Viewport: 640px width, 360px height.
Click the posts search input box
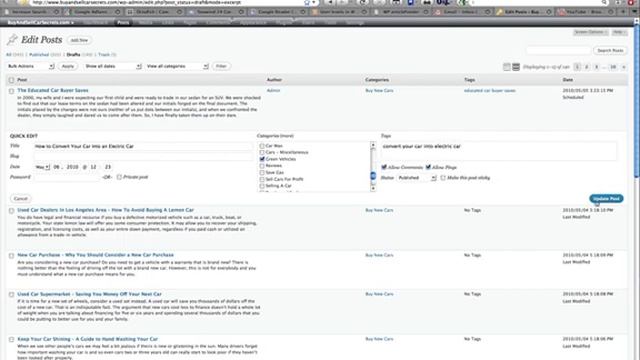click(558, 50)
